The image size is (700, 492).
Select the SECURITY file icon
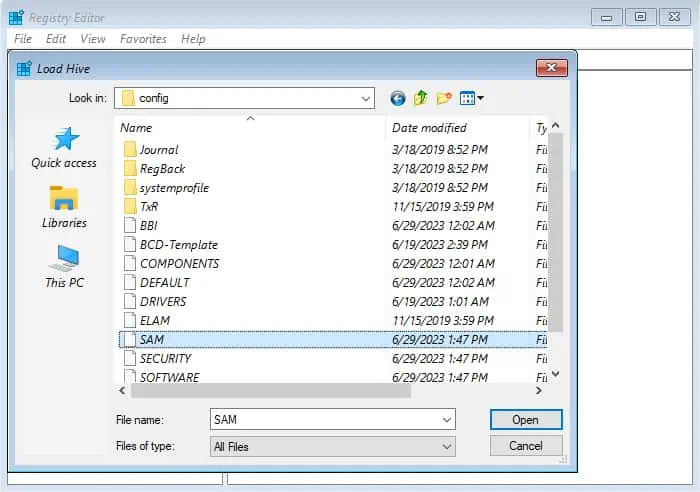pyautogui.click(x=130, y=359)
